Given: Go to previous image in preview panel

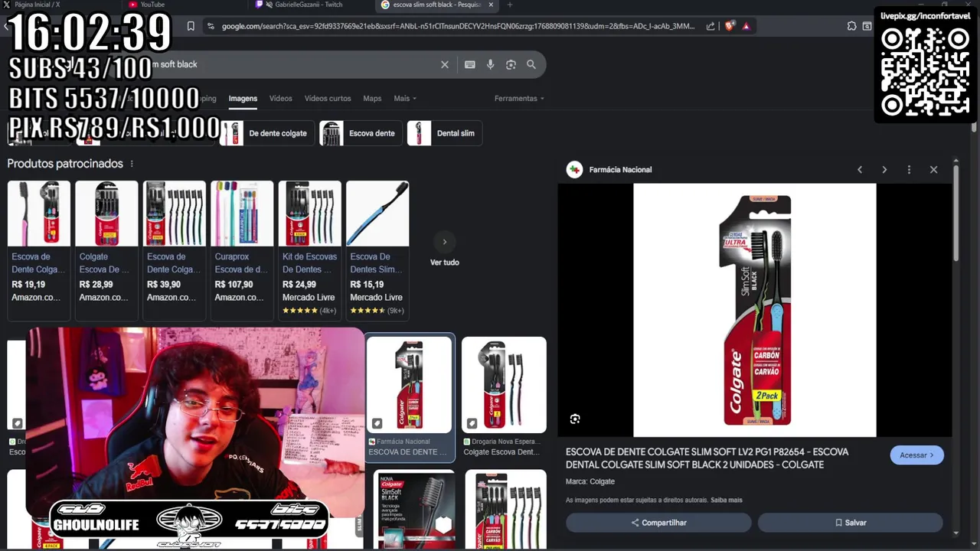Looking at the screenshot, I should click(x=860, y=170).
